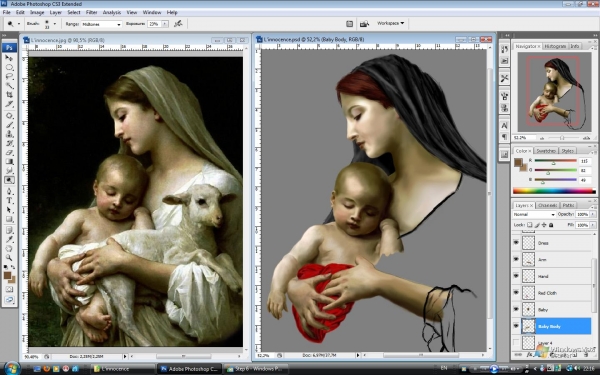Select the Crop tool
The width and height of the screenshot is (600, 375).
coord(9,95)
